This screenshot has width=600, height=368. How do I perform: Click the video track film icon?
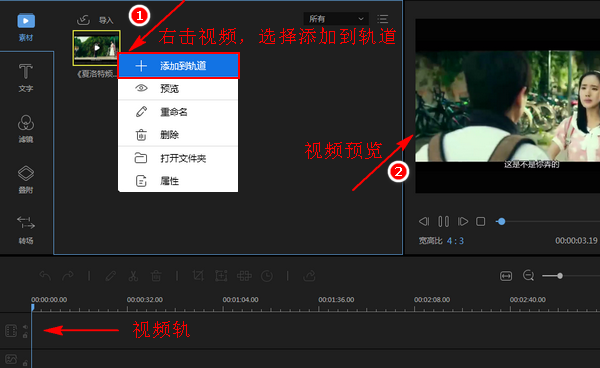(11, 331)
